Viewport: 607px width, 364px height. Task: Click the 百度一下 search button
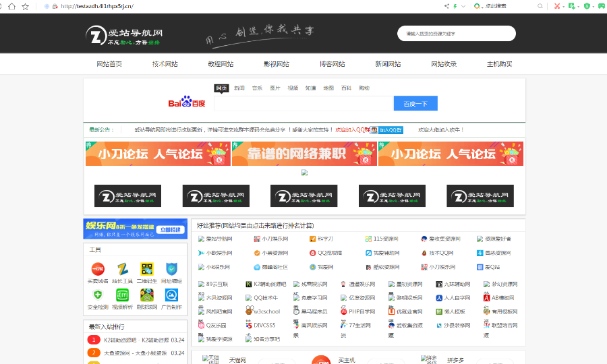415,103
